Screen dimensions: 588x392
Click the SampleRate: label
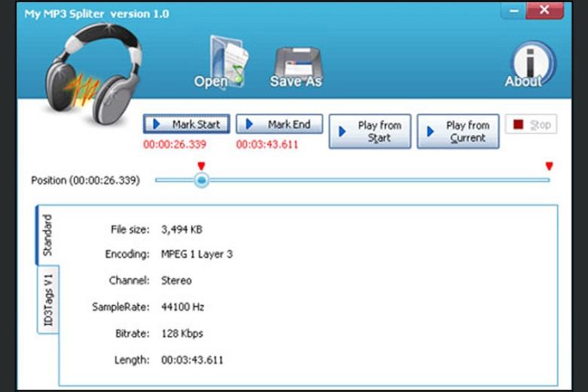tap(121, 308)
